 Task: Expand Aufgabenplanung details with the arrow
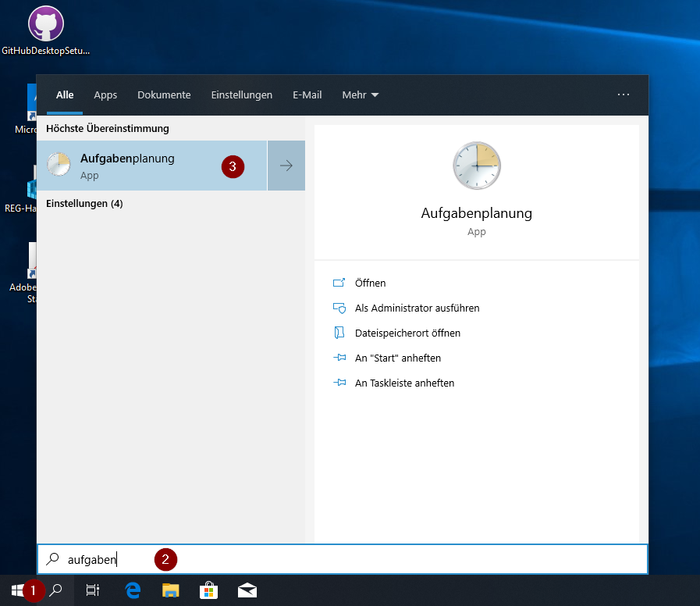(286, 166)
